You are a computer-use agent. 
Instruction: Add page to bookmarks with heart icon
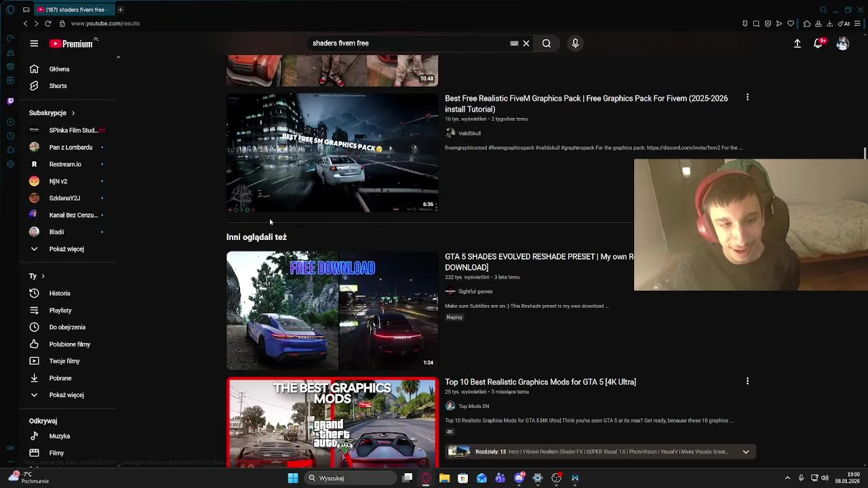[791, 24]
